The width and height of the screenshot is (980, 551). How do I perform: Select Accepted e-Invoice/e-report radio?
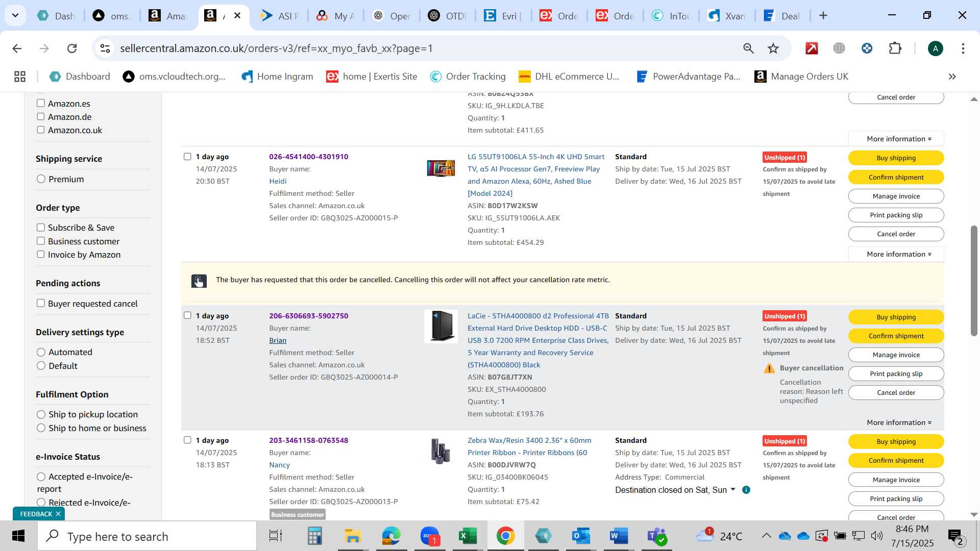41,477
